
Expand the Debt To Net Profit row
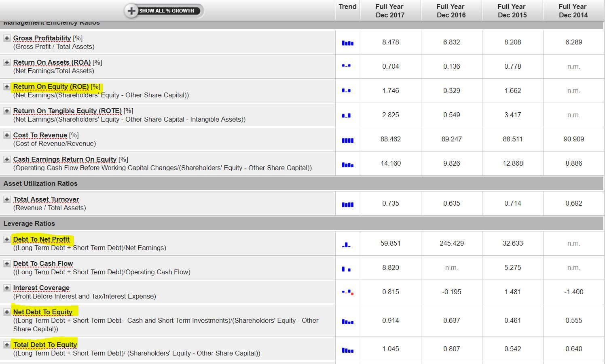click(7, 239)
